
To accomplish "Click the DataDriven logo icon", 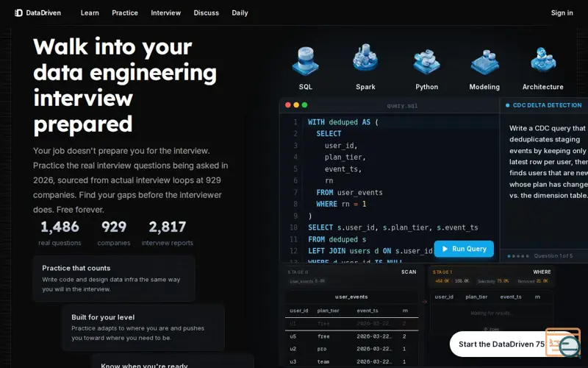I will point(19,13).
